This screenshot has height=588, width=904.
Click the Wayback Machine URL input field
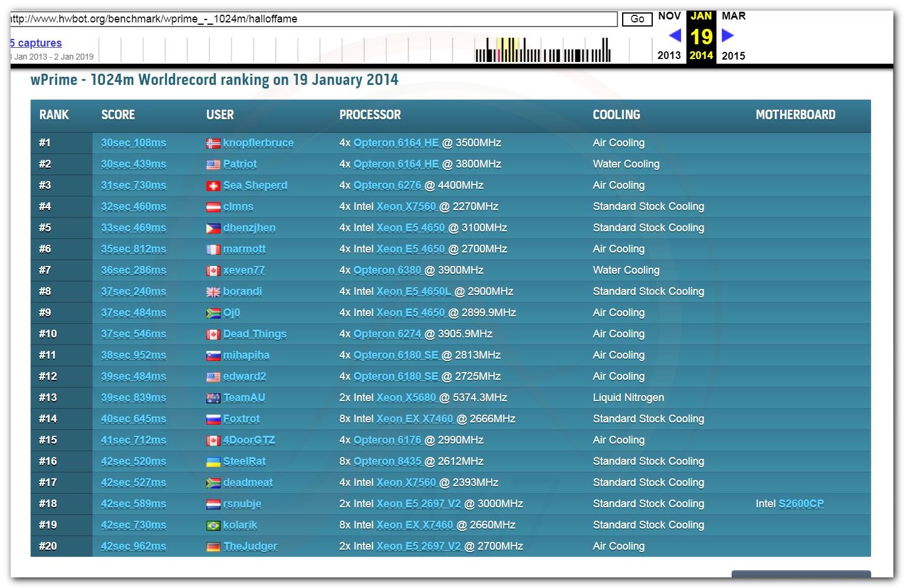pyautogui.click(x=314, y=19)
